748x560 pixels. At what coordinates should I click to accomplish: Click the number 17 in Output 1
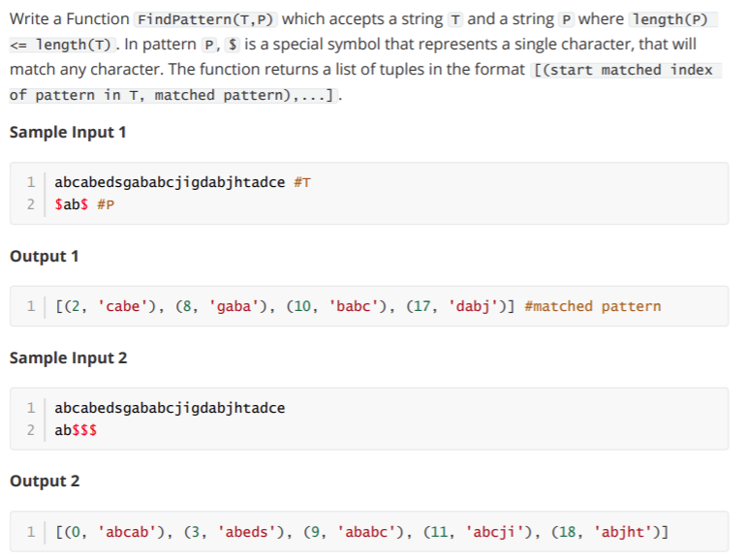pos(421,306)
